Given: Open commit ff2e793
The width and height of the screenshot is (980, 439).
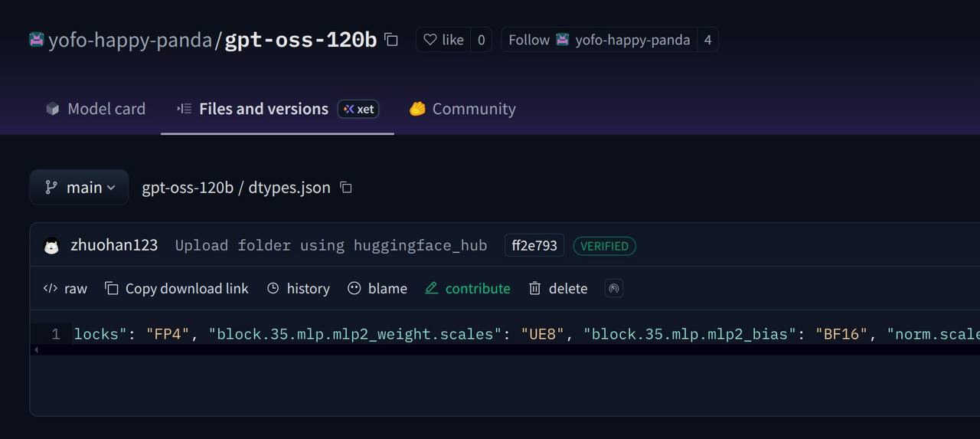Looking at the screenshot, I should (534, 246).
